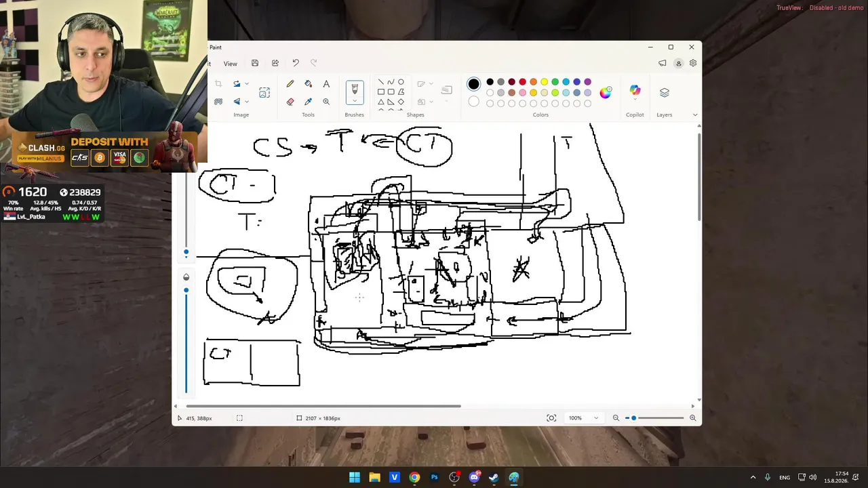Click the megaphone icon left of the account icon

[x=663, y=63]
